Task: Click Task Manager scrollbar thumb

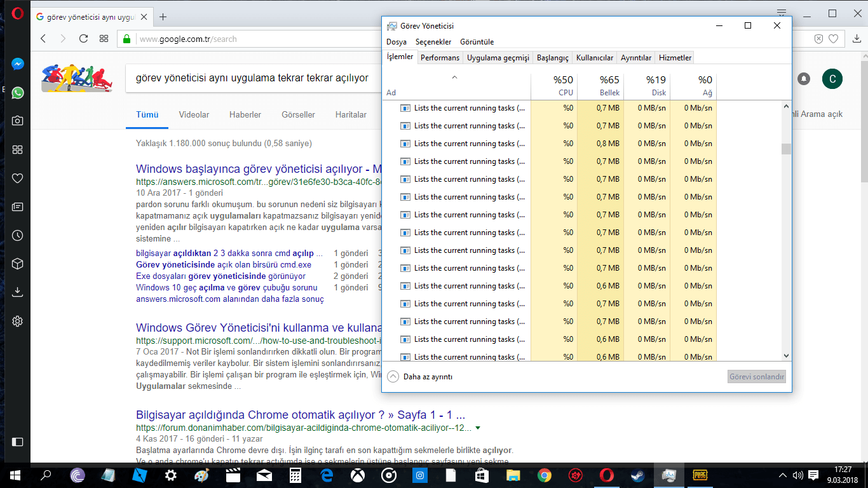Action: coord(786,149)
